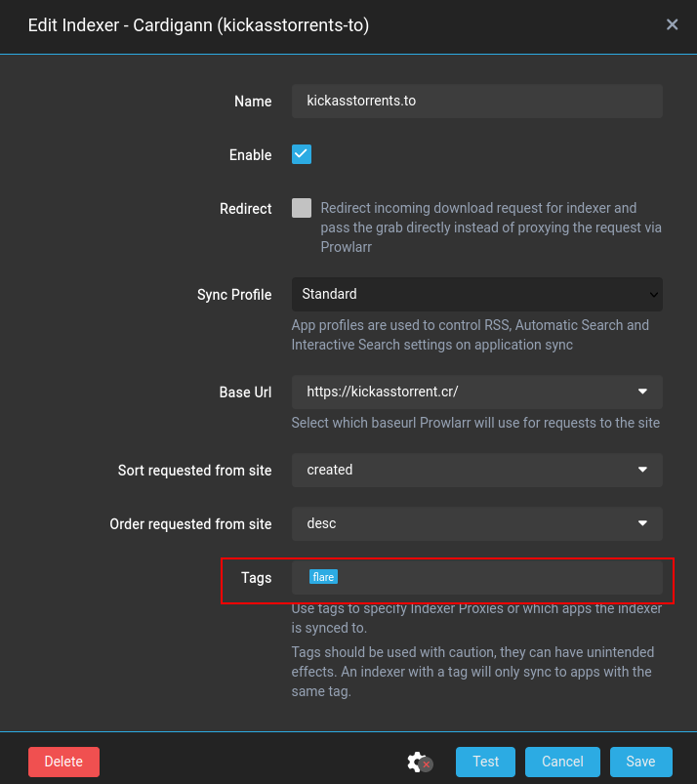Expand the Order requested from site dropdown

pos(477,523)
